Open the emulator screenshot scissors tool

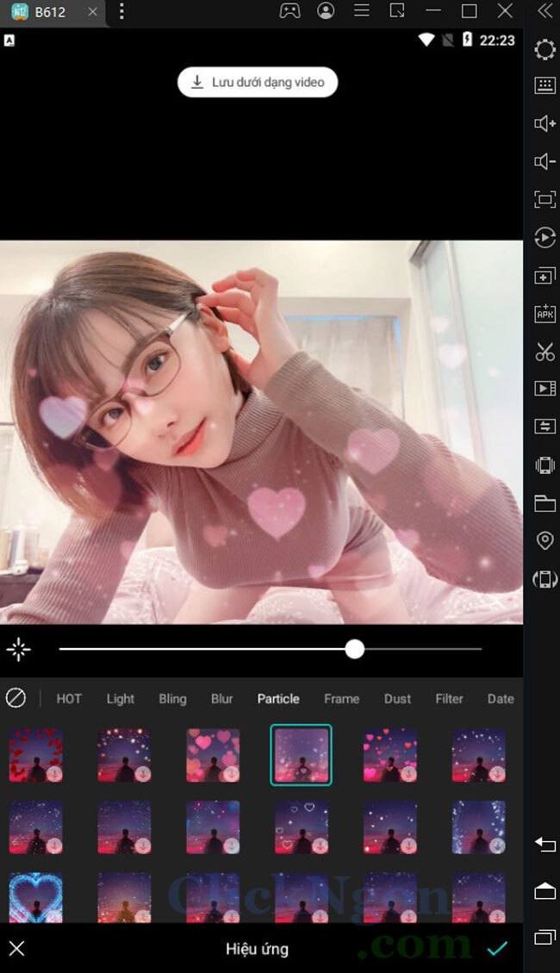544,352
